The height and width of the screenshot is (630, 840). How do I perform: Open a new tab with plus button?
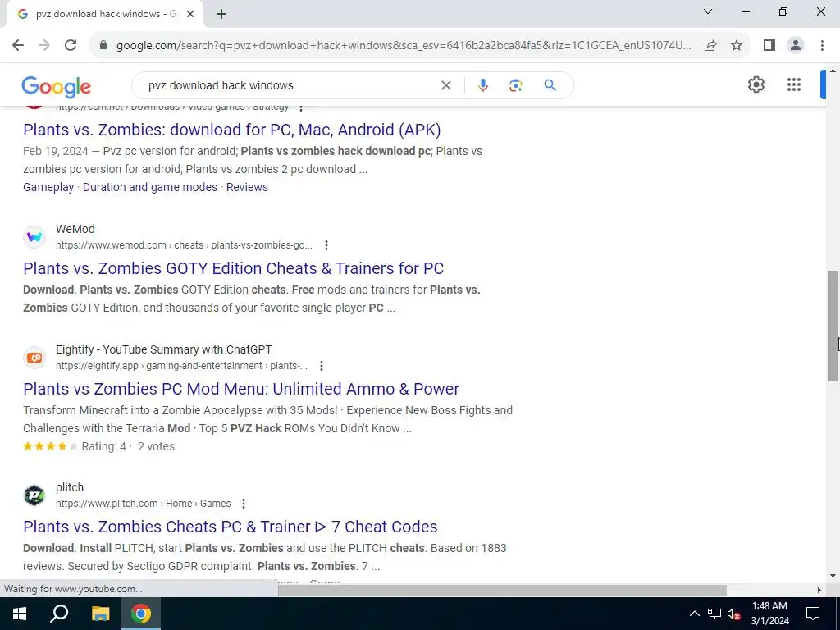tap(221, 14)
